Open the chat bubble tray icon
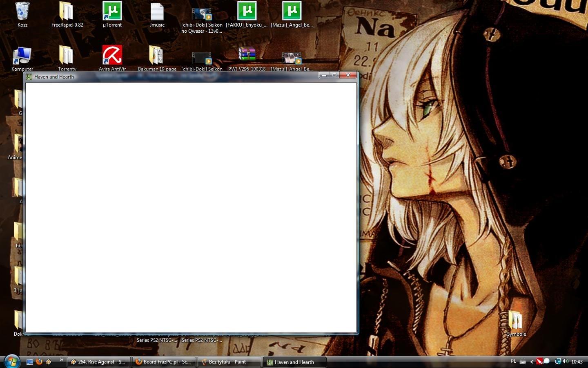This screenshot has height=368, width=588. pos(546,361)
